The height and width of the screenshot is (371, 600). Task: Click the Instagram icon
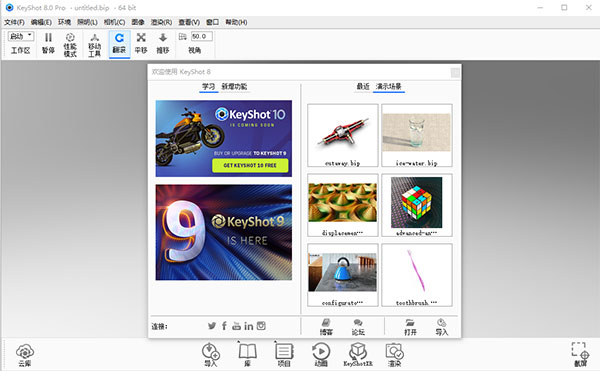coord(261,326)
